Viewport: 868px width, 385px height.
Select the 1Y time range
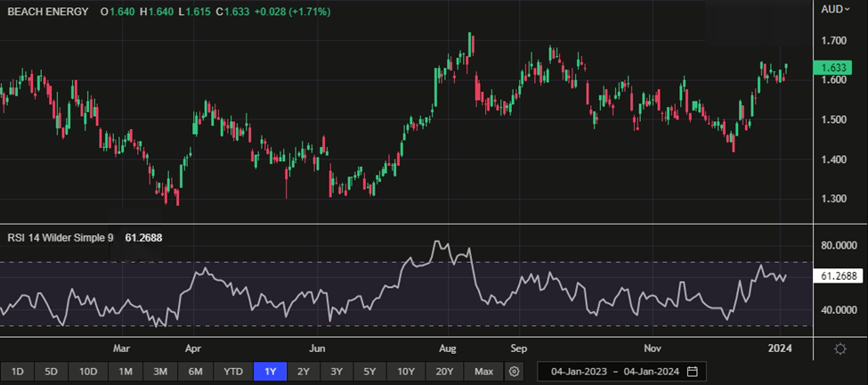(x=270, y=371)
